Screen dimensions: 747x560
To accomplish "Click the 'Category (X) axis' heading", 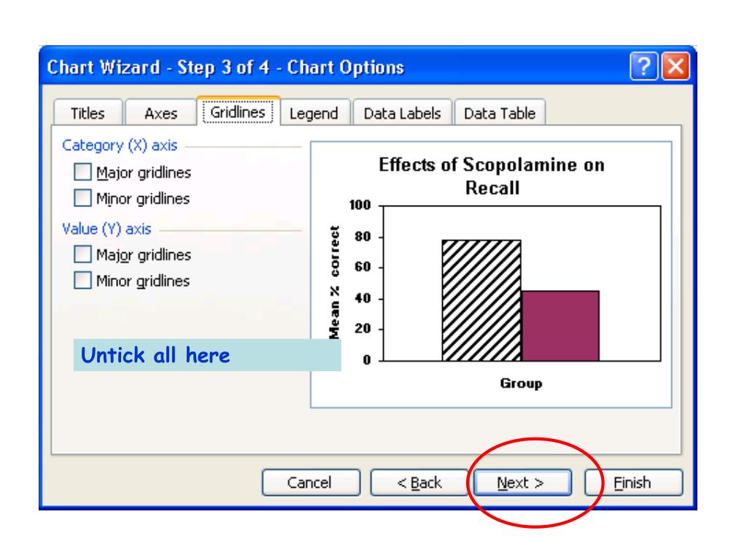I will pyautogui.click(x=120, y=145).
